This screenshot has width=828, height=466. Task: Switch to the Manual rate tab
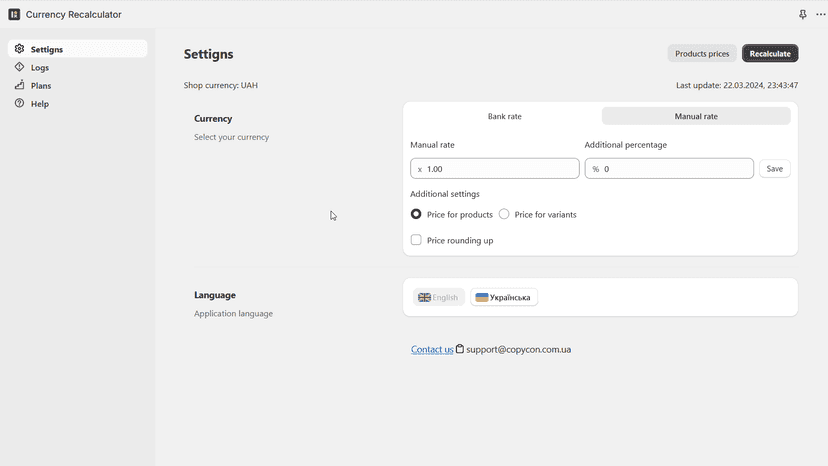coord(696,116)
